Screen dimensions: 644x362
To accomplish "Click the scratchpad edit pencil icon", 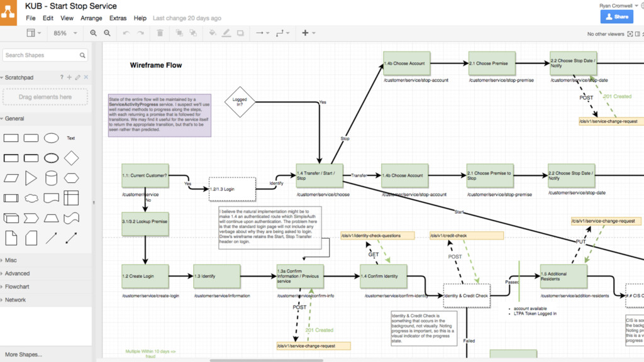I will 78,77.
